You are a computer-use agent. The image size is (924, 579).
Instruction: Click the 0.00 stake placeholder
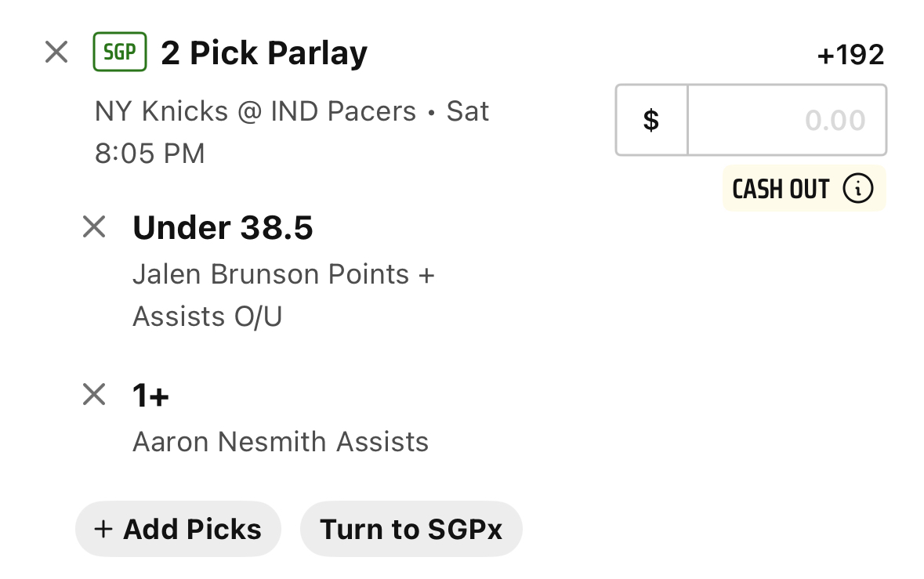point(835,121)
